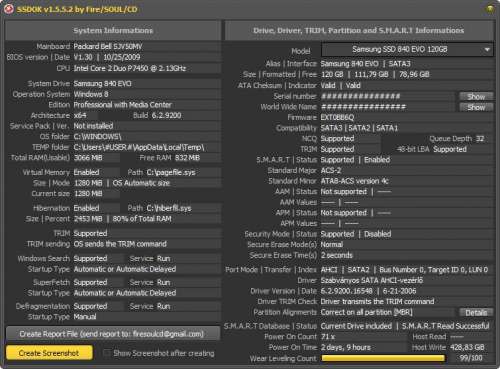
Task: Click Defragmentation Startup Type Manual value
Action: click(x=85, y=317)
